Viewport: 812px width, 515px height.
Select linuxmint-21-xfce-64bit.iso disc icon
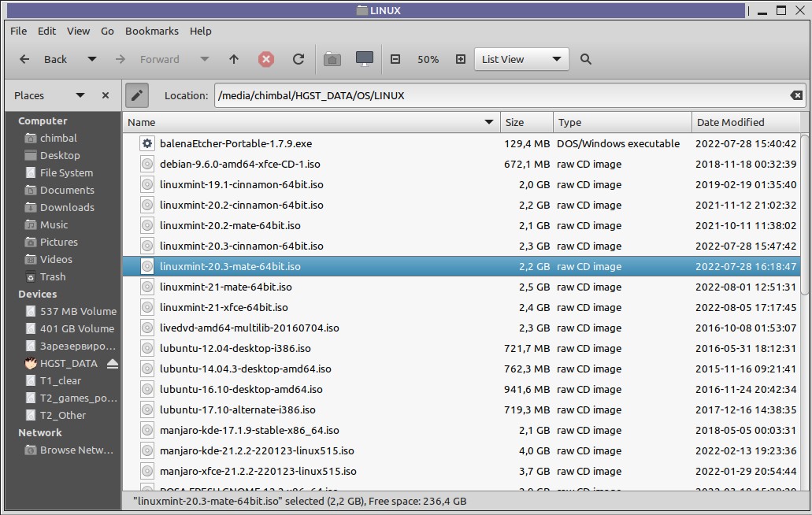coord(147,307)
